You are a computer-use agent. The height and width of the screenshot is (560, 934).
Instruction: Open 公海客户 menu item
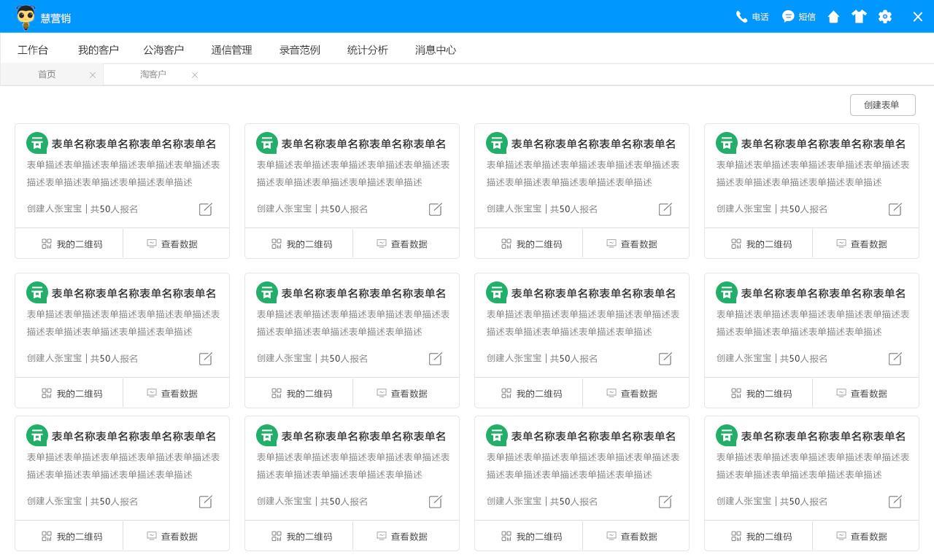tap(163, 50)
